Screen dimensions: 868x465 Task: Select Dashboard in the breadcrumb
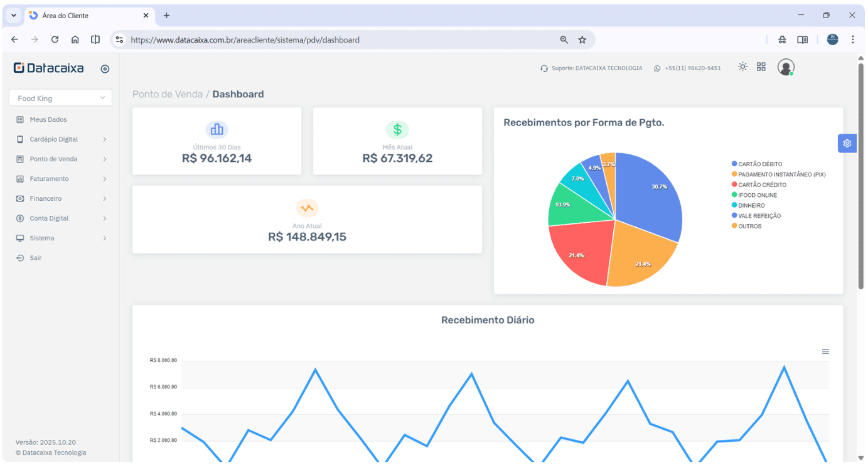238,94
